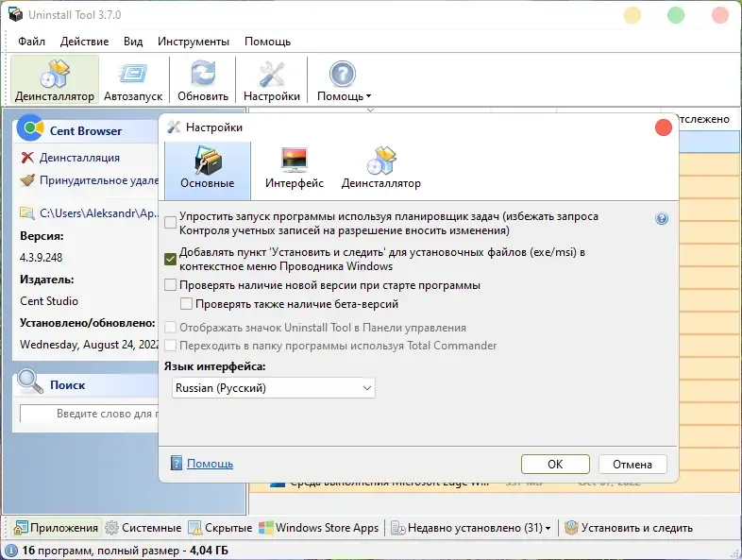
Task: Click the help book icon beside Помощь link
Action: [x=176, y=463]
